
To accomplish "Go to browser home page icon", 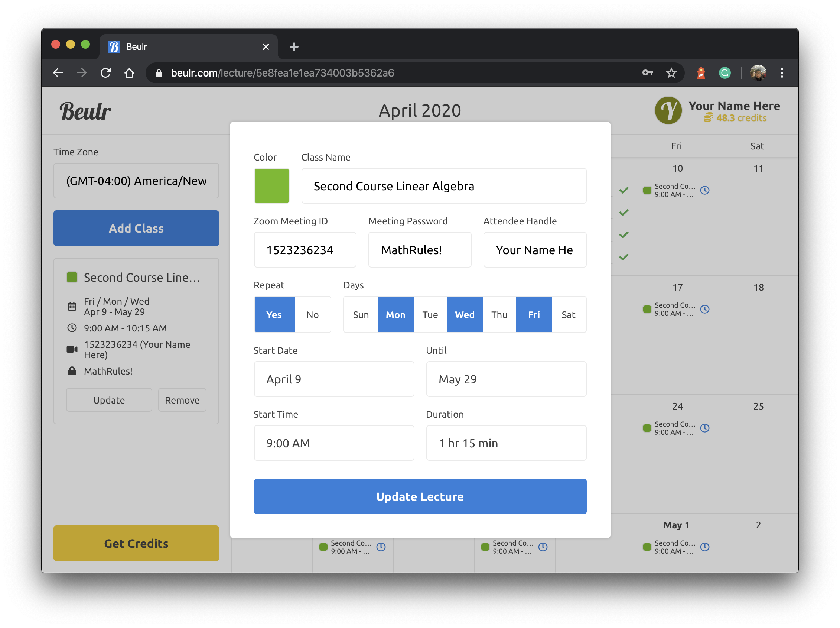I will coord(129,73).
